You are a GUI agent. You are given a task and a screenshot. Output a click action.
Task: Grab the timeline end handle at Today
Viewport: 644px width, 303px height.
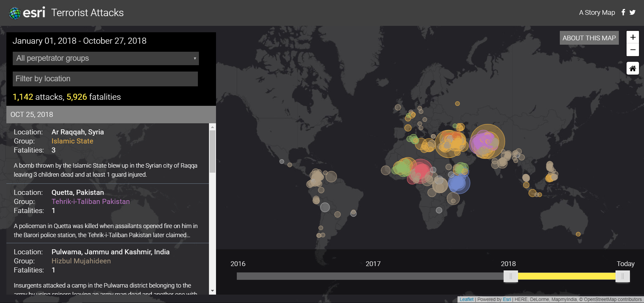(623, 276)
